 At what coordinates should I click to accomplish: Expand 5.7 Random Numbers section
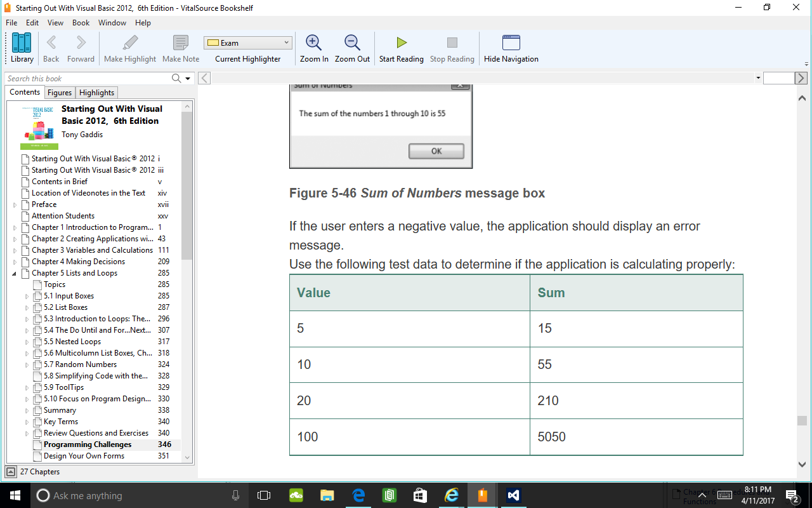[27, 364]
